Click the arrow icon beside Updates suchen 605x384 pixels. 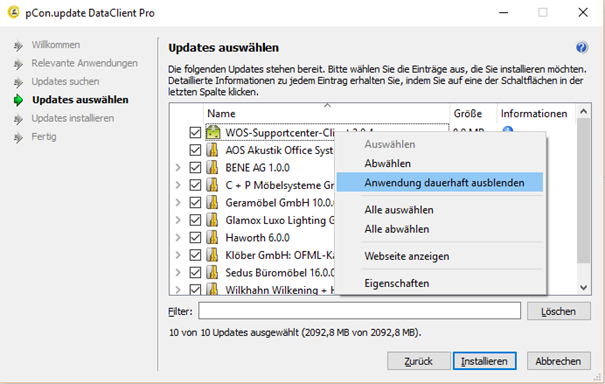18,82
